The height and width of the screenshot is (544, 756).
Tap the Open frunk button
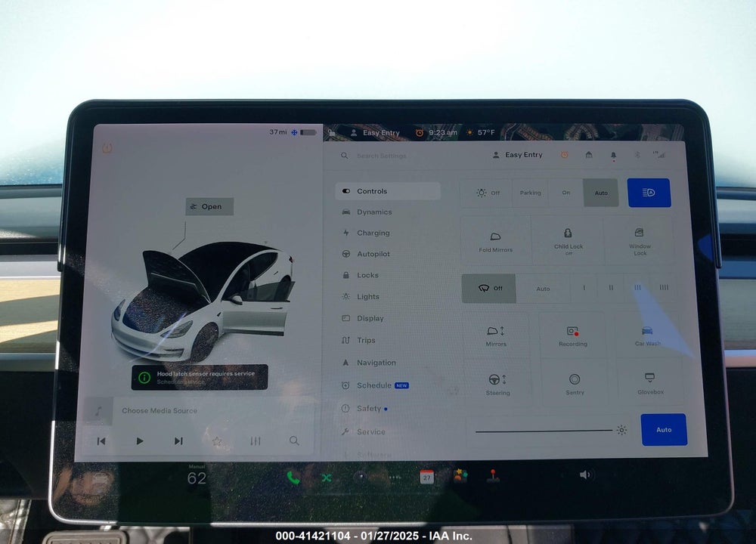209,207
